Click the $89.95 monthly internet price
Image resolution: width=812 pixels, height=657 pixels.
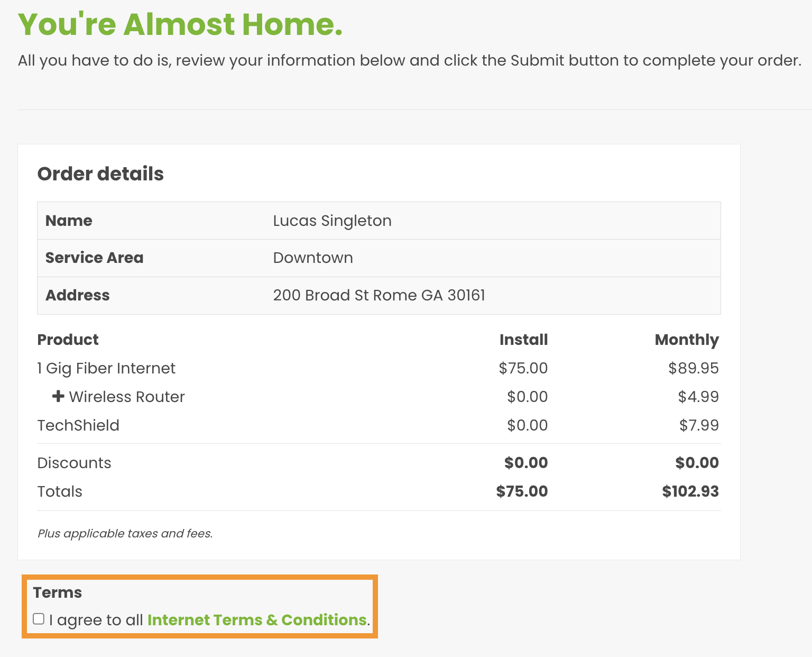pyautogui.click(x=693, y=368)
